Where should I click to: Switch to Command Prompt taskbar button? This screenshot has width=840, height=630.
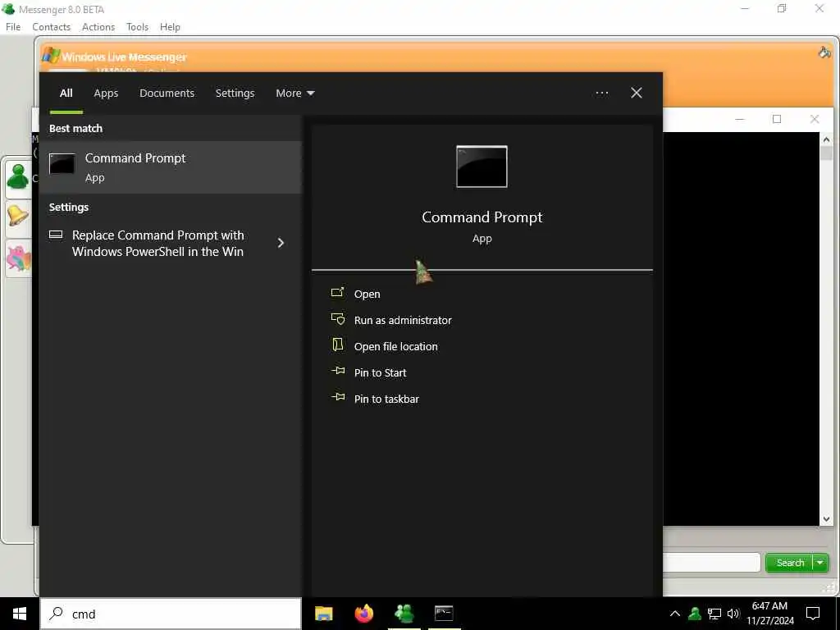[x=444, y=614]
